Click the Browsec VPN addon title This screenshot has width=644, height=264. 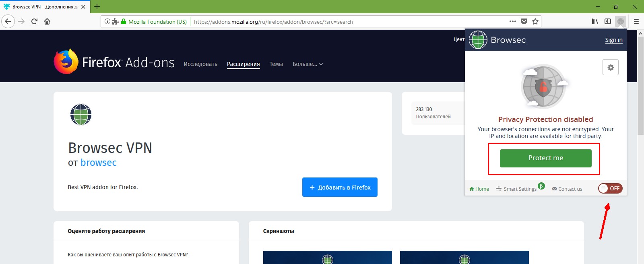pyautogui.click(x=110, y=148)
